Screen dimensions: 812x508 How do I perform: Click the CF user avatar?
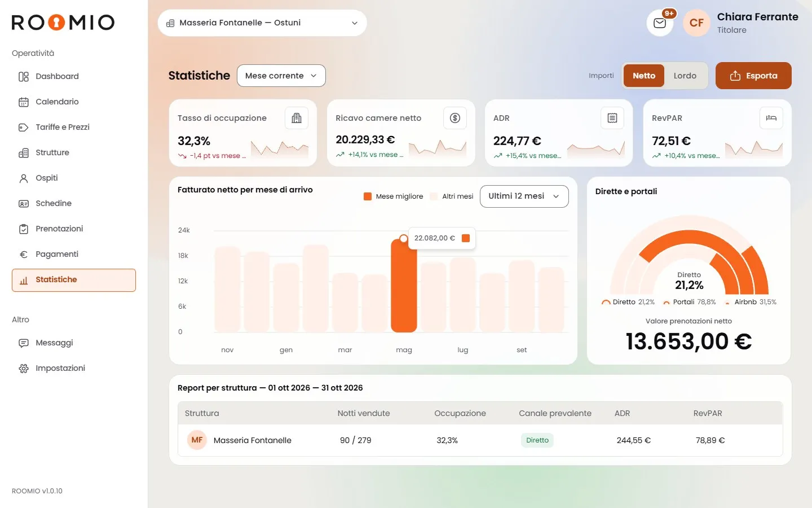[x=696, y=23]
